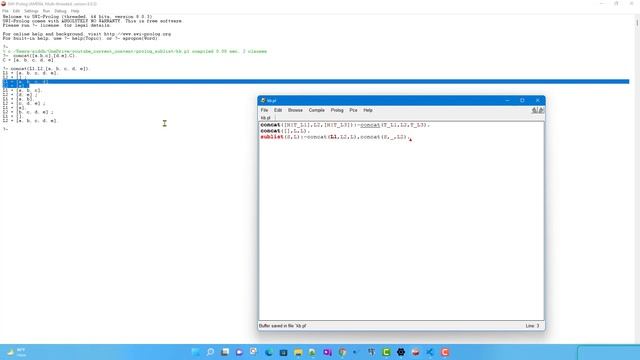Click the SWI-Prolog taskbar icon

pos(415,352)
